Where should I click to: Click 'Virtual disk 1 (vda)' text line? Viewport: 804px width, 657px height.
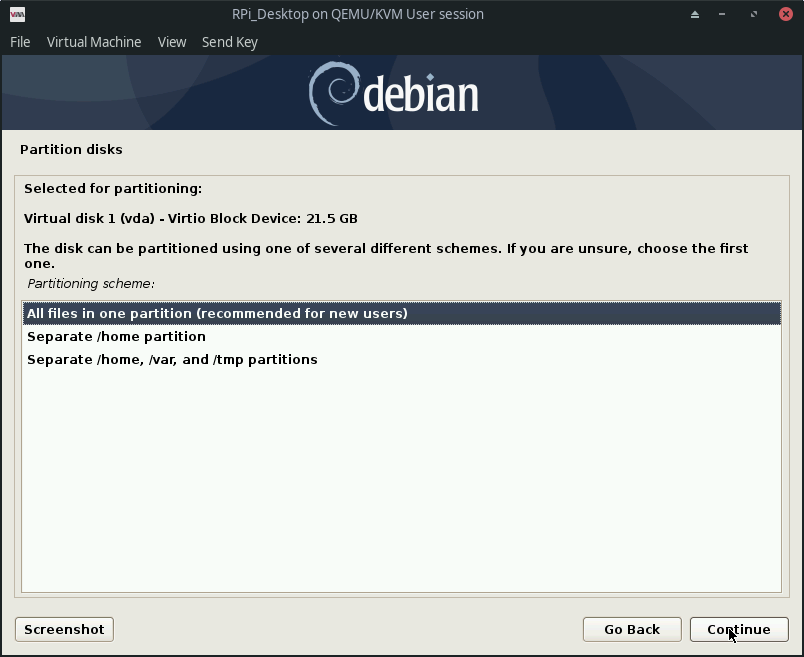[x=191, y=218]
